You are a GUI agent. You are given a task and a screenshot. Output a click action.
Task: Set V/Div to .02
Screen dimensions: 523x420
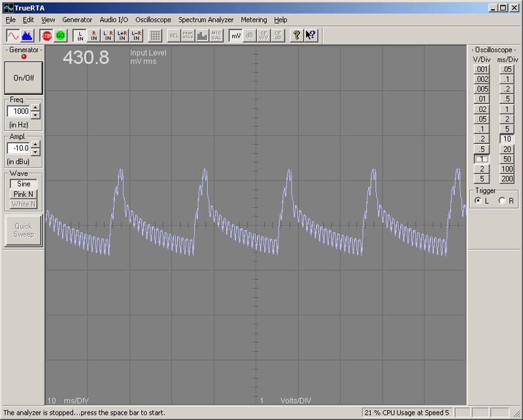482,109
